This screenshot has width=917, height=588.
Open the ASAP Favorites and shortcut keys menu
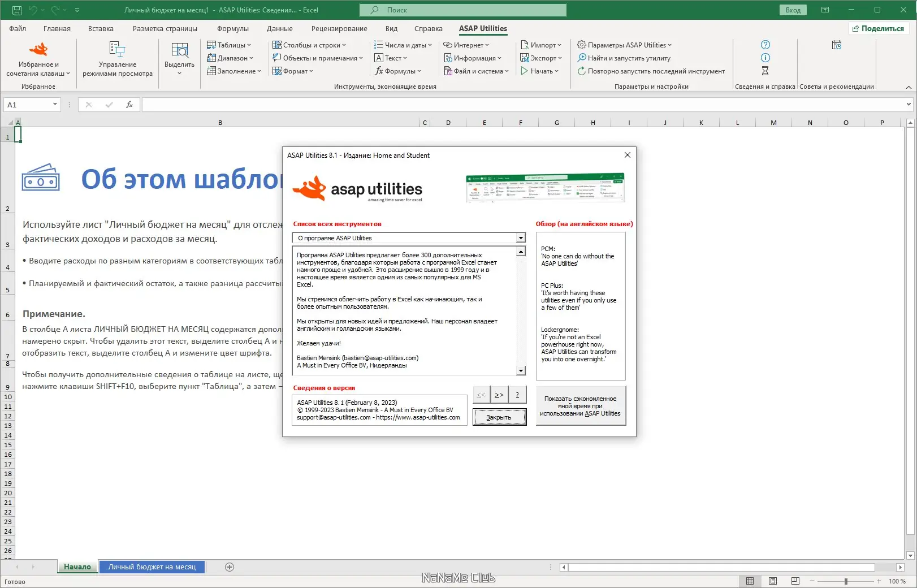click(38, 59)
